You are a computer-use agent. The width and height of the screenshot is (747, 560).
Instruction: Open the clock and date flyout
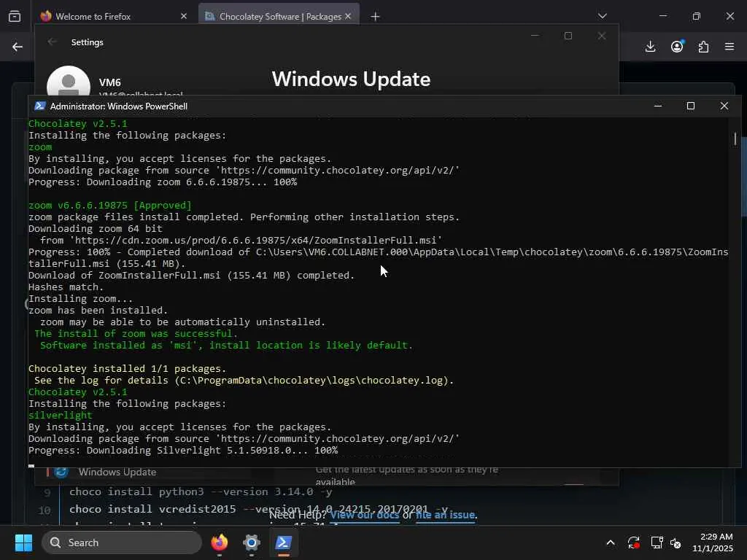click(x=713, y=542)
